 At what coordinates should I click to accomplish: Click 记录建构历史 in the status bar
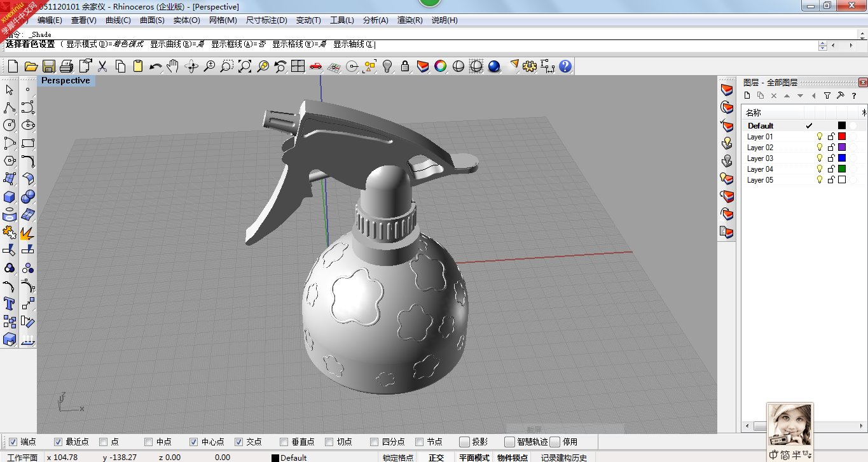click(x=564, y=458)
